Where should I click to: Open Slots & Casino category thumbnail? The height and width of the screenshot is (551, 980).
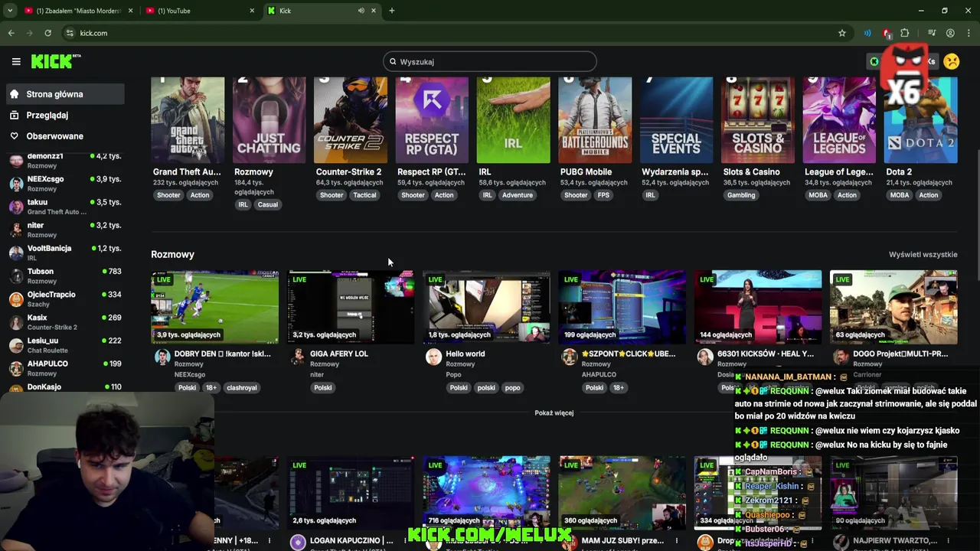click(x=757, y=120)
